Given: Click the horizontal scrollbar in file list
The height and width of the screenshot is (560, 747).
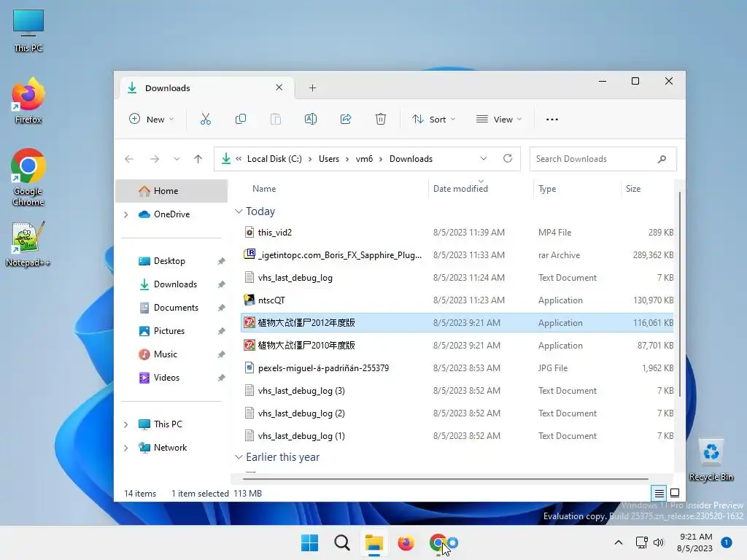Looking at the screenshot, I should click(445, 478).
